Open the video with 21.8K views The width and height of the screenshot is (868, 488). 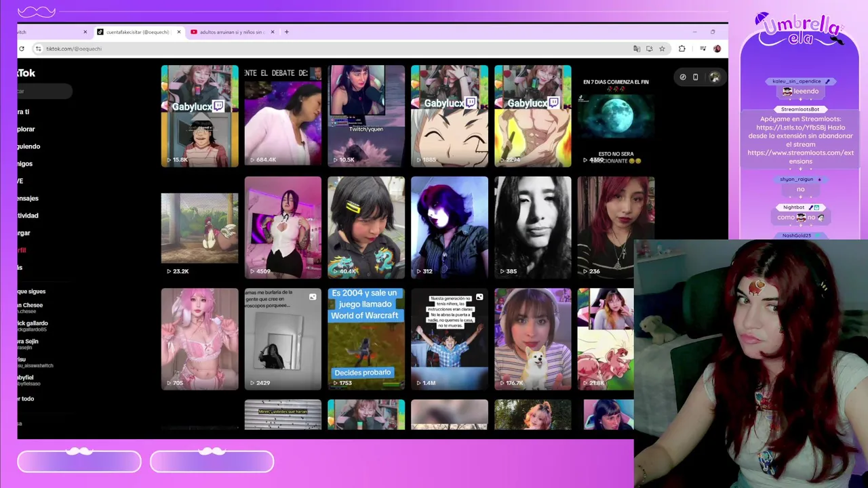pos(606,339)
